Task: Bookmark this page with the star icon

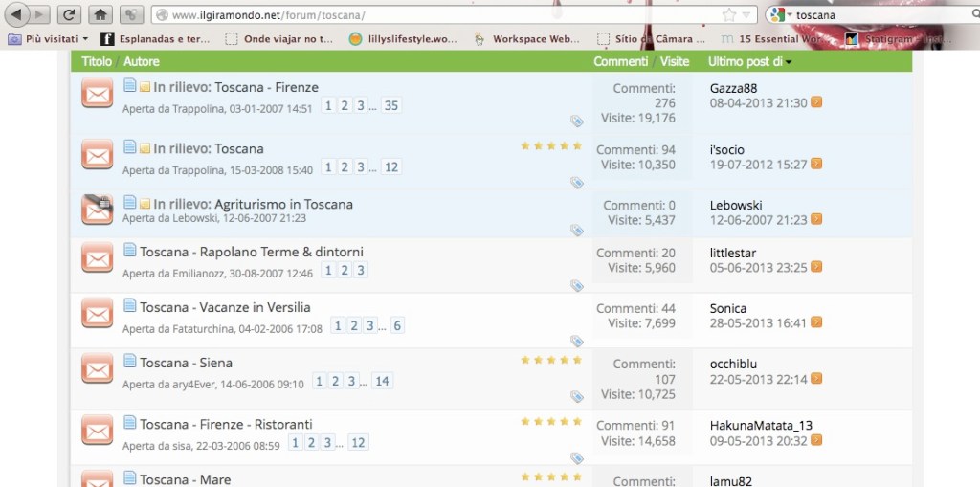Action: (729, 15)
